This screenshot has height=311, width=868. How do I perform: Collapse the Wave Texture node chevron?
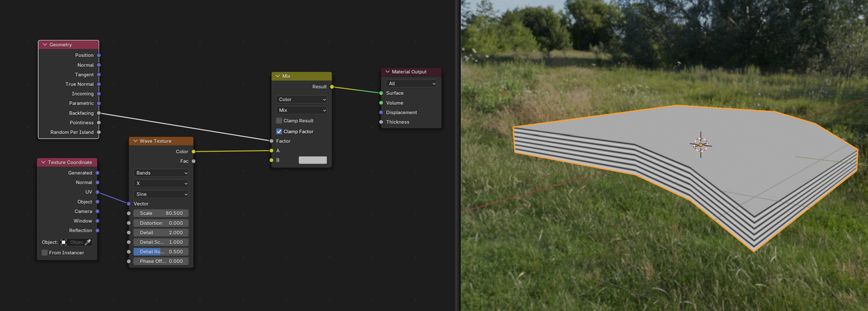(135, 141)
